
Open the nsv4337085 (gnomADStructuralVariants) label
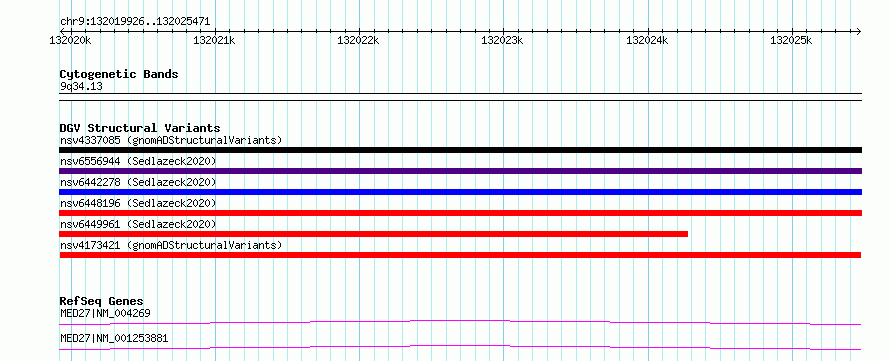(x=171, y=140)
